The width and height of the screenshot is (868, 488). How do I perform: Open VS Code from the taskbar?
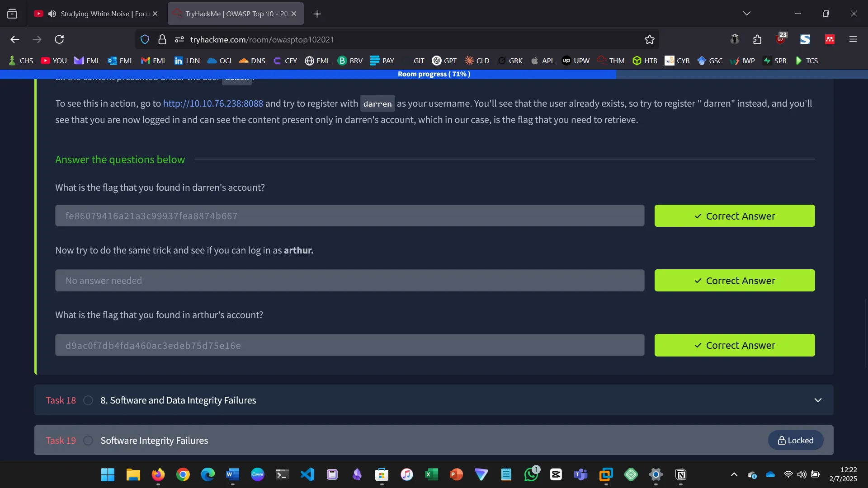point(307,474)
